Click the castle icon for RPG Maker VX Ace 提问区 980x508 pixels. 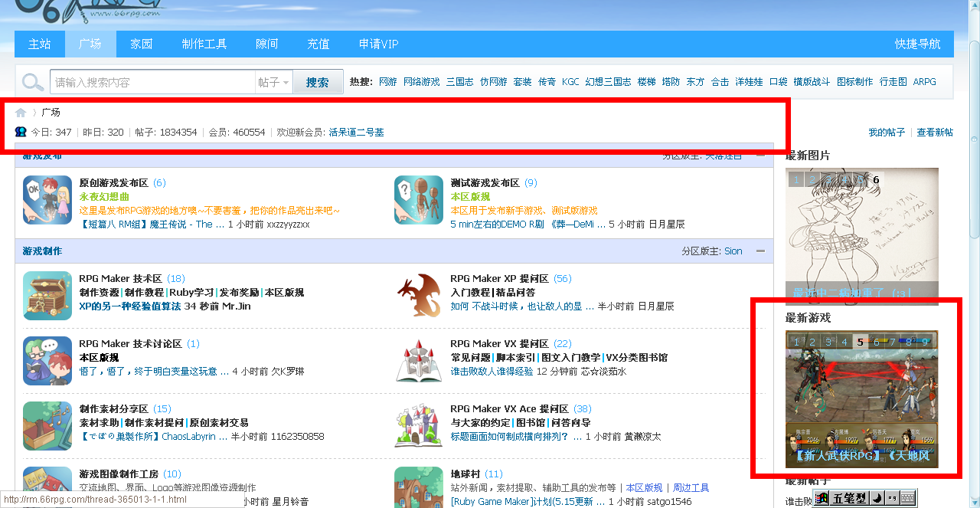(x=419, y=426)
